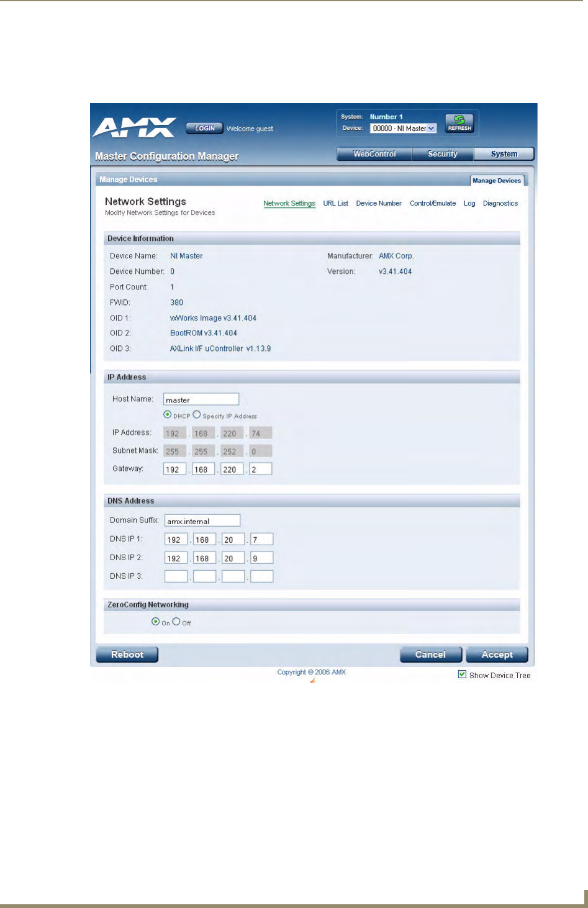Open the Diagnostics link
588x908 pixels.
tap(500, 204)
